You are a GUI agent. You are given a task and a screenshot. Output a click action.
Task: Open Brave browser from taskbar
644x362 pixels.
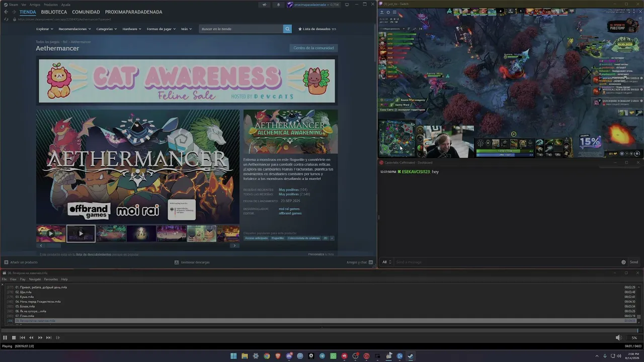(x=278, y=356)
